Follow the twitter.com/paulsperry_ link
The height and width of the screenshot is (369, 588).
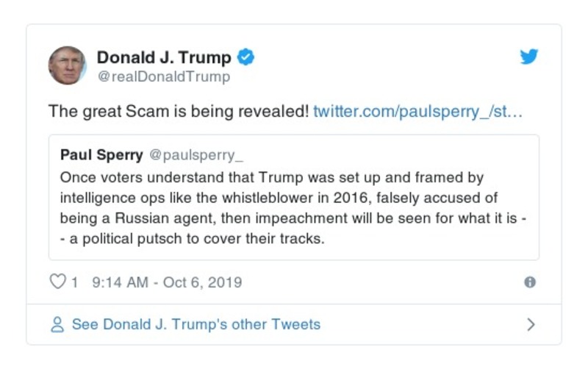tap(417, 112)
